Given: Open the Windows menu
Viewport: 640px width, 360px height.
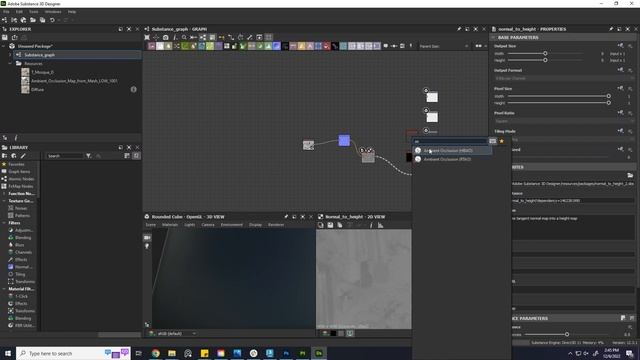Looking at the screenshot, I should 53,12.
